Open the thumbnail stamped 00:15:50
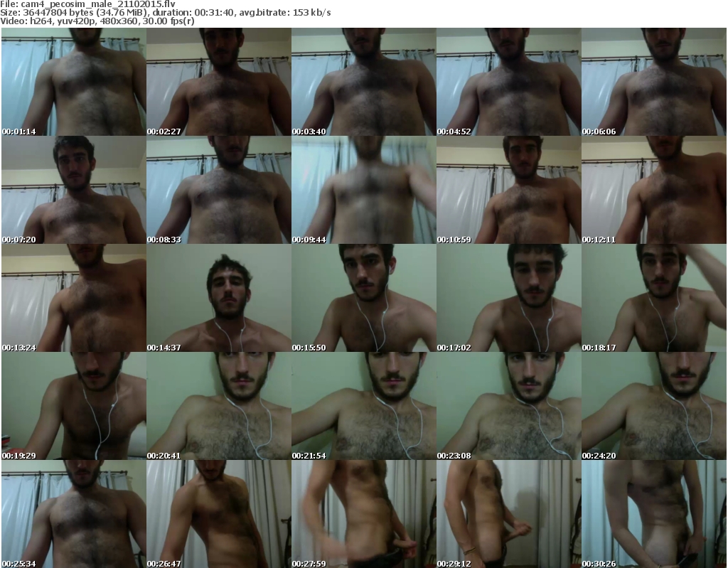Image resolution: width=728 pixels, height=568 pixels. [x=364, y=298]
